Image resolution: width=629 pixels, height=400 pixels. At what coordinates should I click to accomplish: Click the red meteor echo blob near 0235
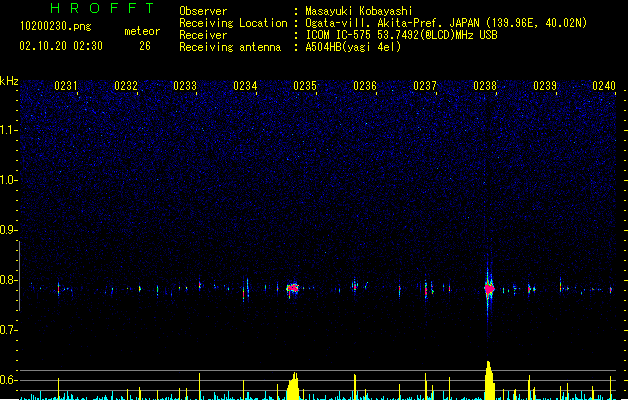293,288
